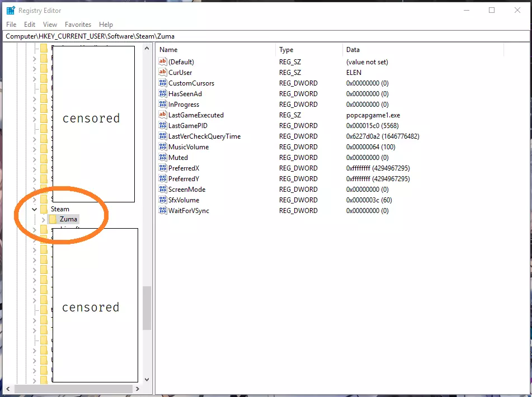The width and height of the screenshot is (532, 397).
Task: Select the Steam key label
Action: 60,209
